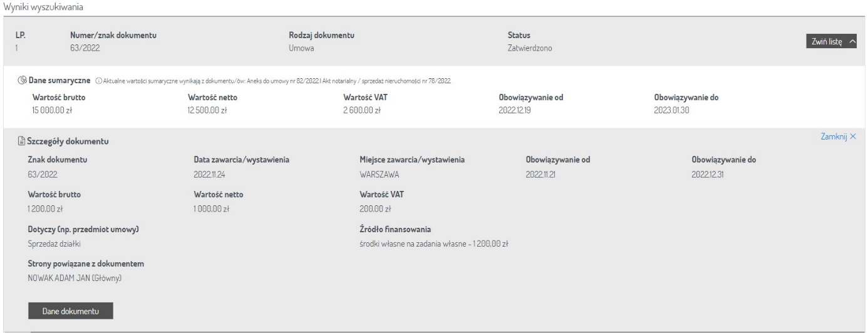The width and height of the screenshot is (868, 333).
Task: Click the pie chart icon beside Dane sumaryczne
Action: [23, 80]
